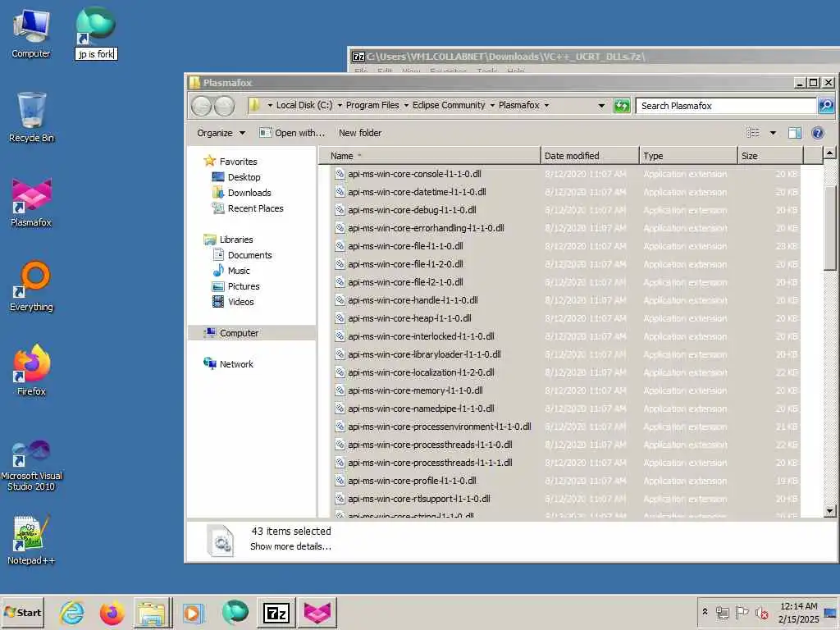The image size is (840, 630).
Task: Click the search magnifier button
Action: pyautogui.click(x=825, y=106)
